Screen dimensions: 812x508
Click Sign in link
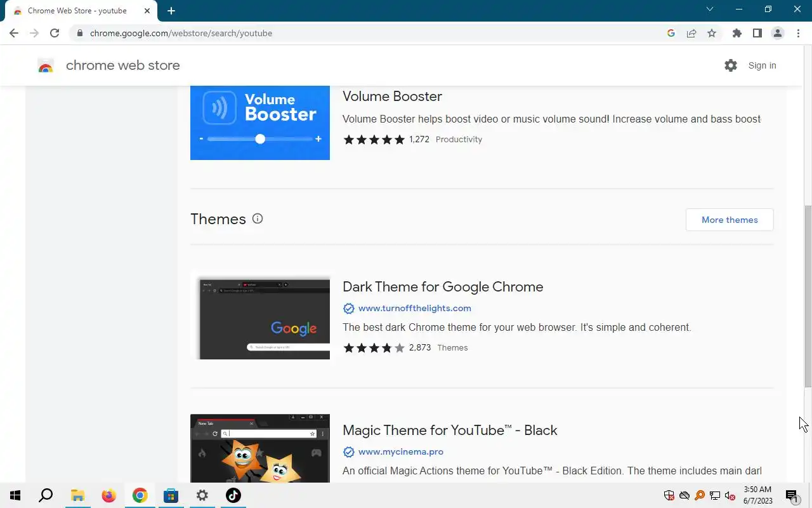tap(762, 65)
